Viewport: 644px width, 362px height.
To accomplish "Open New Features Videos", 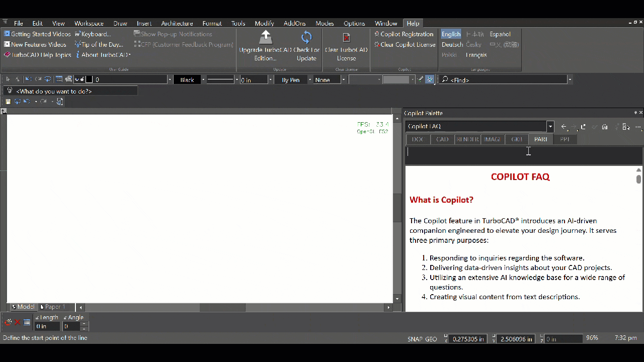I will pos(35,45).
